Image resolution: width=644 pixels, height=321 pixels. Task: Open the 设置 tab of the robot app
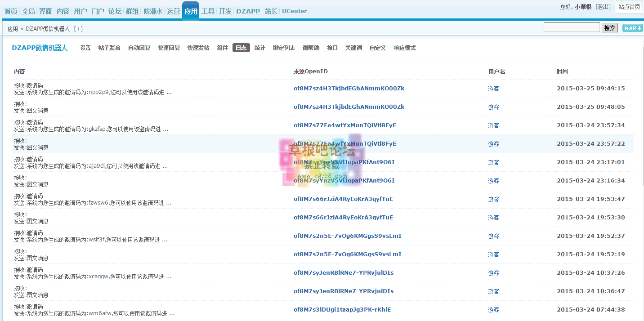tap(85, 47)
